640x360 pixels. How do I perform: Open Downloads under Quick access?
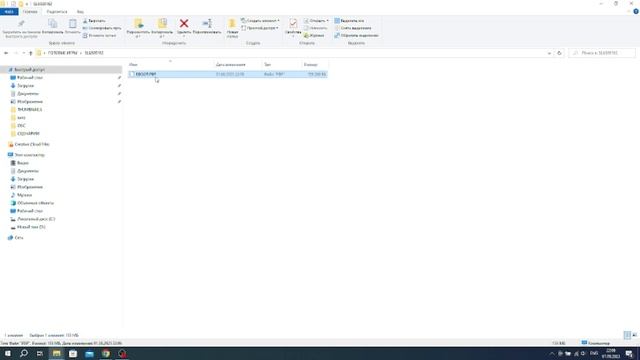[x=25, y=86]
